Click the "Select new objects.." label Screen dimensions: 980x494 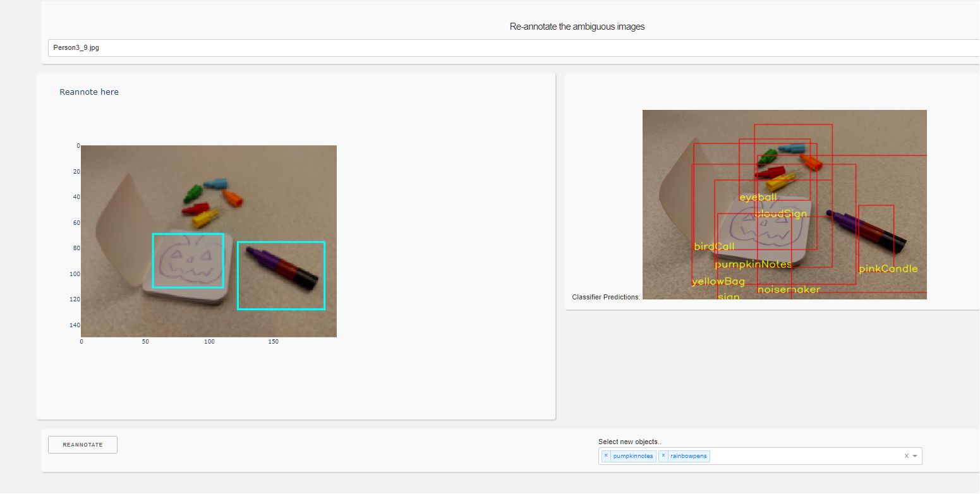tap(630, 442)
